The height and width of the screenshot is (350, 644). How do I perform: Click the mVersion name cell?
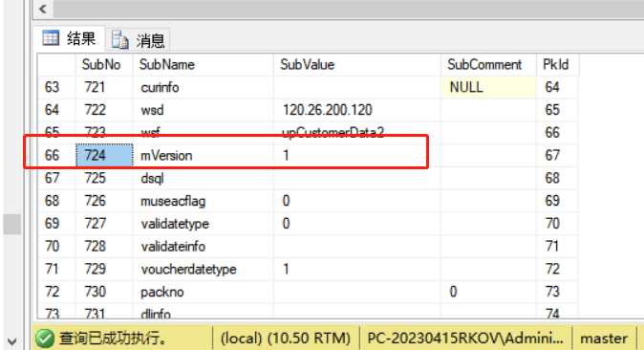point(203,156)
